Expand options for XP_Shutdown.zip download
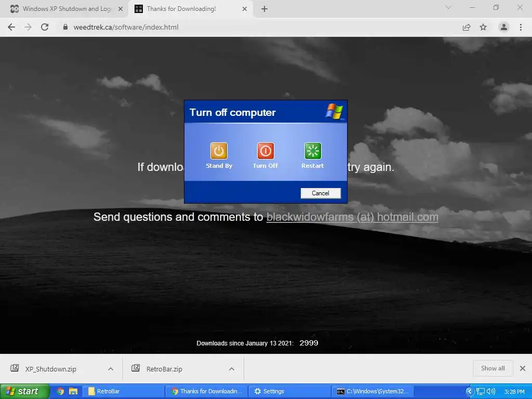 tap(111, 369)
